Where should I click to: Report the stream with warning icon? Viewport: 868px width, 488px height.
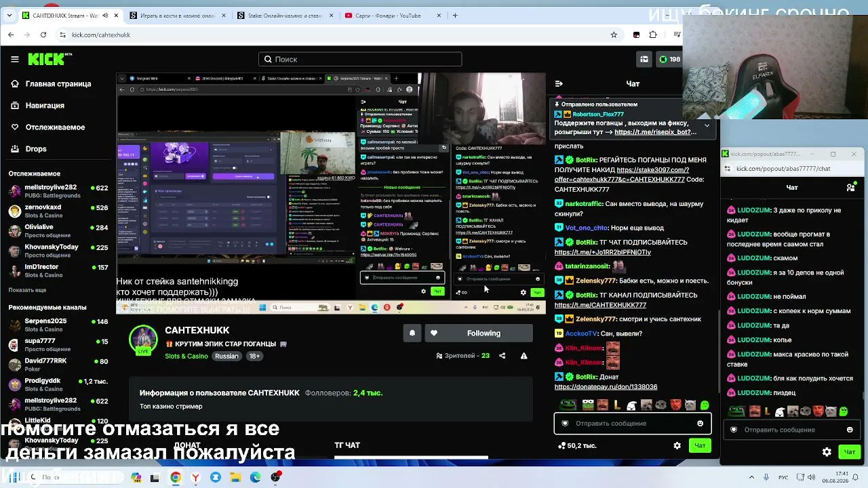[x=524, y=356]
